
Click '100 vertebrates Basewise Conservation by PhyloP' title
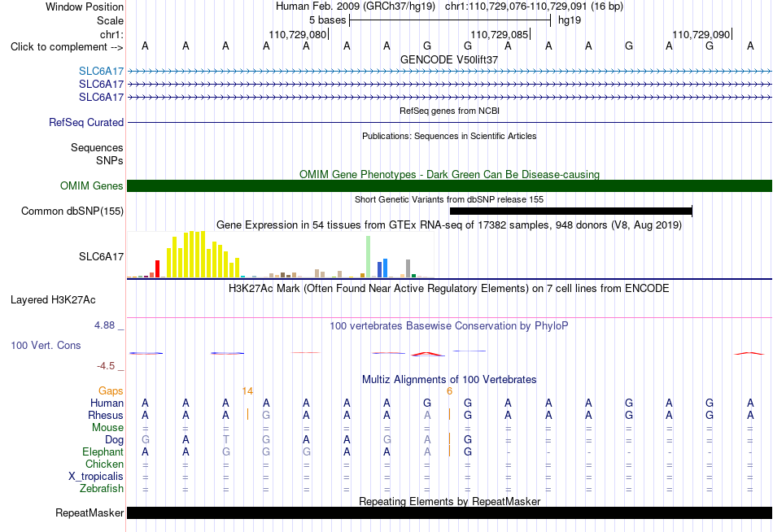coord(449,326)
